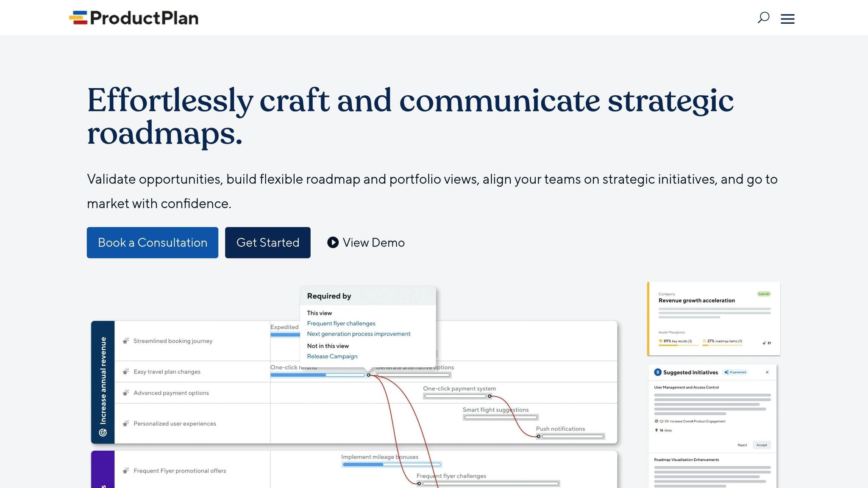Viewport: 868px width, 488px height.
Task: Click the Book a Consultation button
Action: [152, 242]
